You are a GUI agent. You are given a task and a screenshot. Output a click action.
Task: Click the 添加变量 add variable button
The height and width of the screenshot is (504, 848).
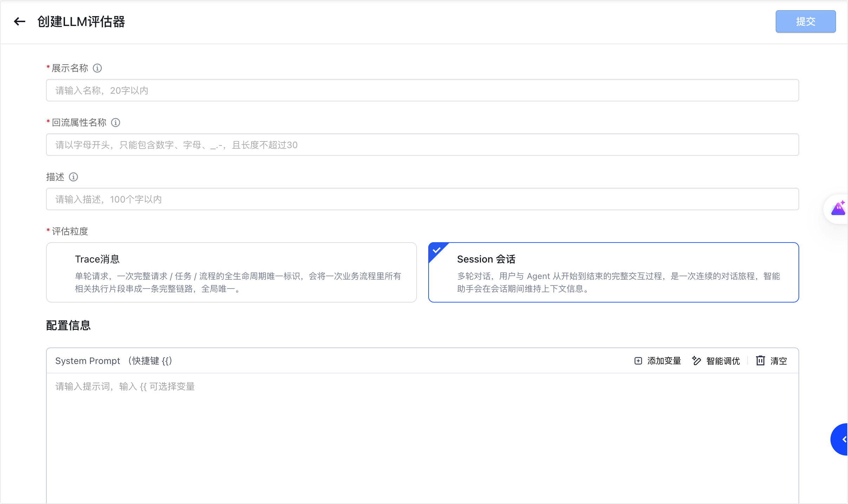pyautogui.click(x=658, y=361)
